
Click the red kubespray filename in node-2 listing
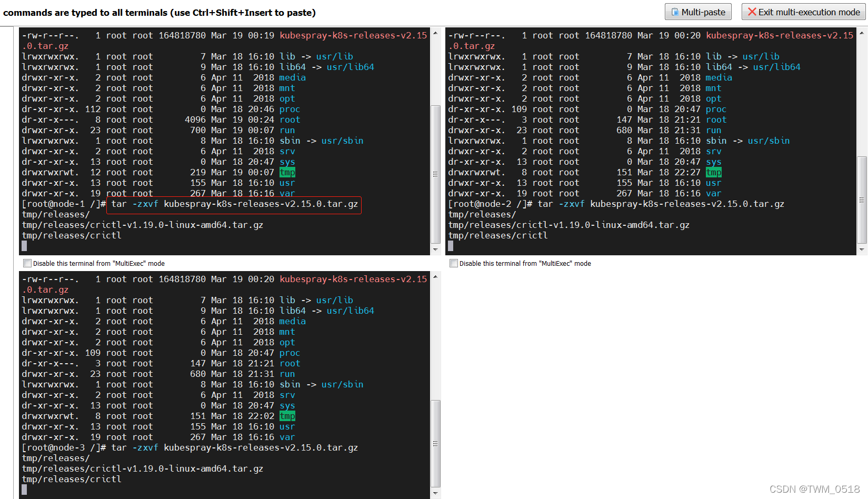click(779, 36)
